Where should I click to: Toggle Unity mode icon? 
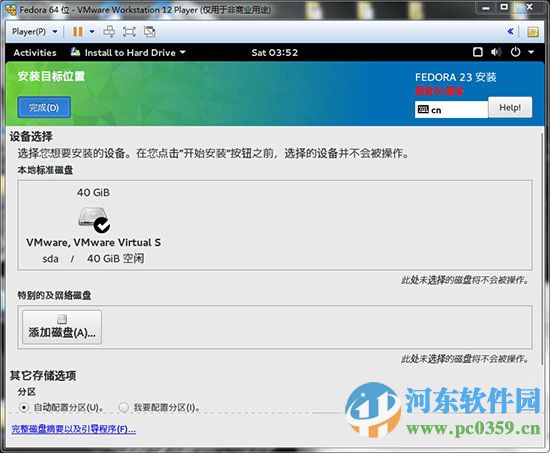(x=150, y=32)
